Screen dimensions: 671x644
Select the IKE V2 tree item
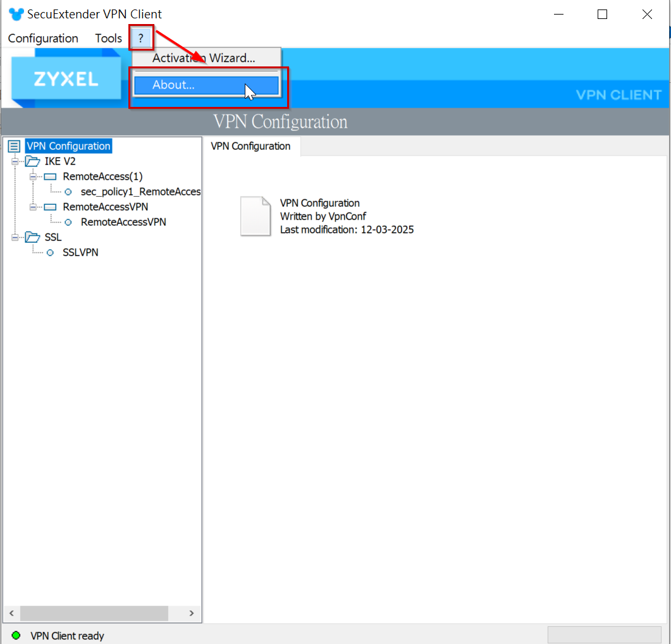60,161
